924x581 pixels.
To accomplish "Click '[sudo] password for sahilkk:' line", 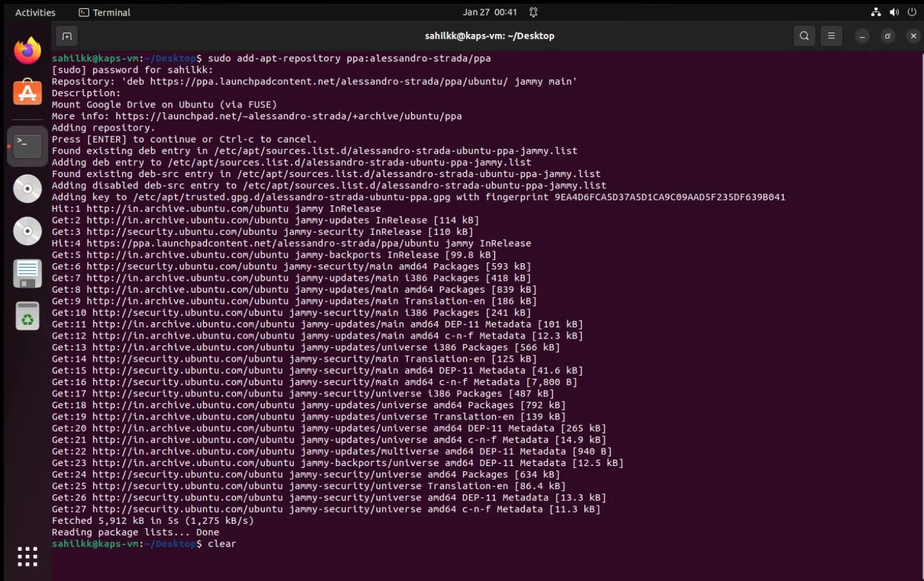I will coord(133,70).
